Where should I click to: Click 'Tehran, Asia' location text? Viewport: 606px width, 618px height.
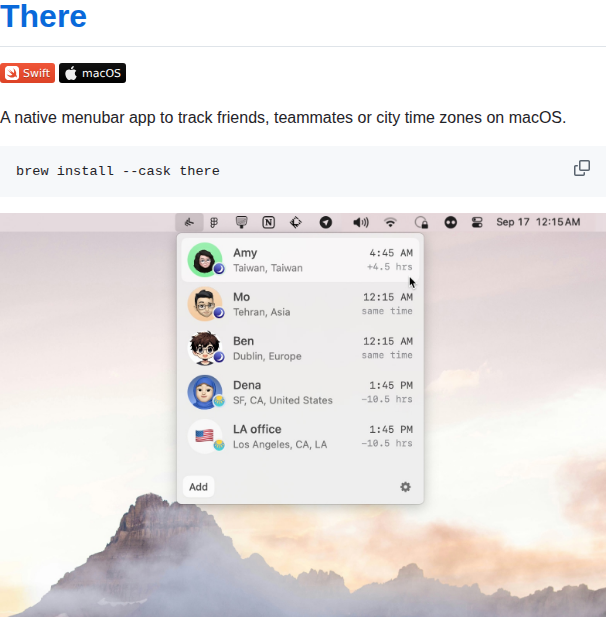coord(262,312)
